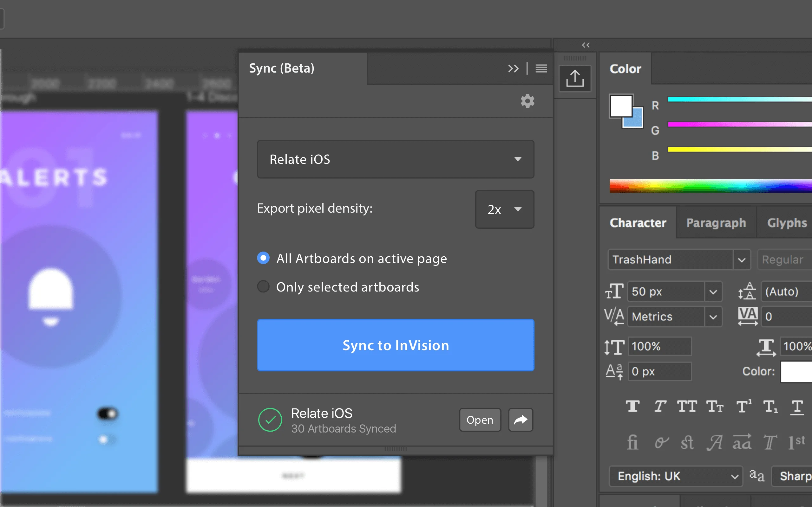Open the Sync panel hamburger menu

[x=541, y=68]
